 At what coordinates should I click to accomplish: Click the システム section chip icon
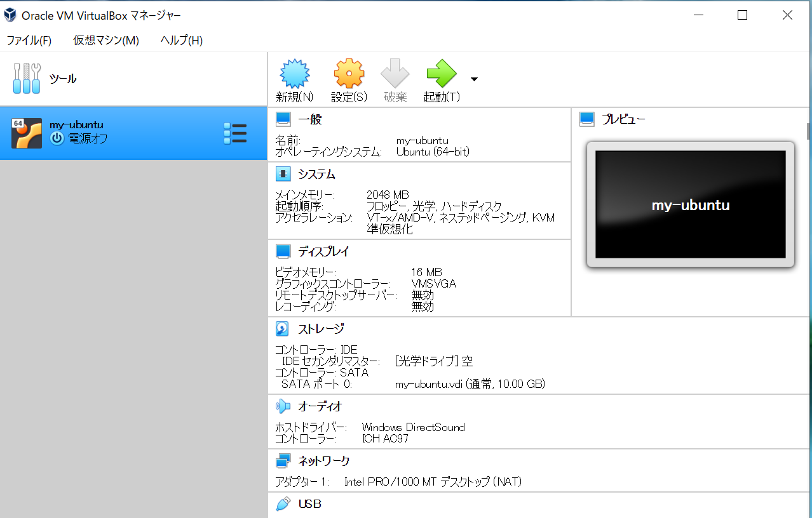283,174
